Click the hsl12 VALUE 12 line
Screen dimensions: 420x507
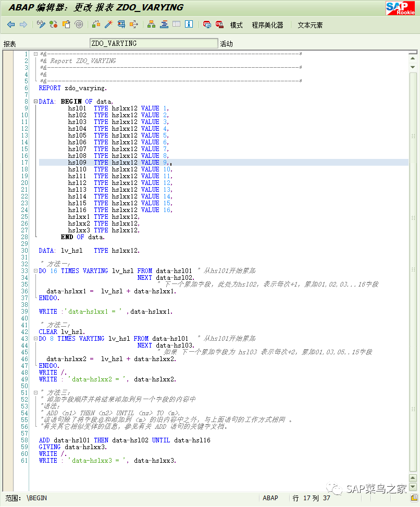click(120, 183)
